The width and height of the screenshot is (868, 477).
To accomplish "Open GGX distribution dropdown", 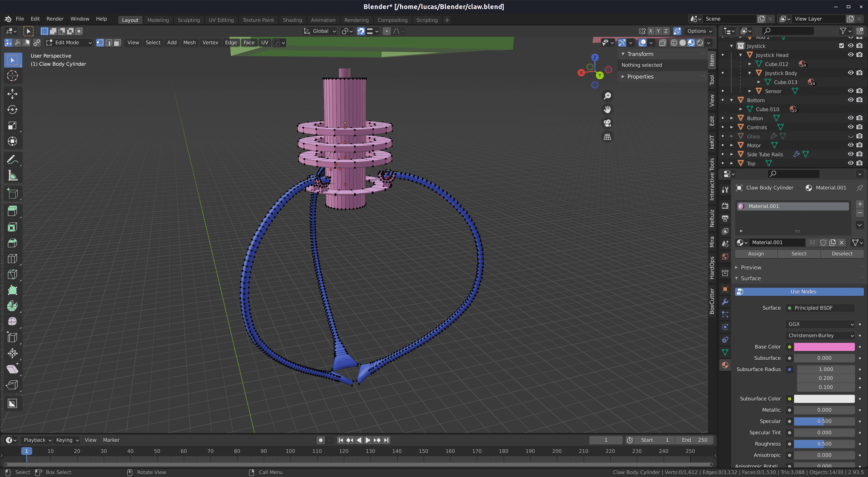I will [821, 324].
